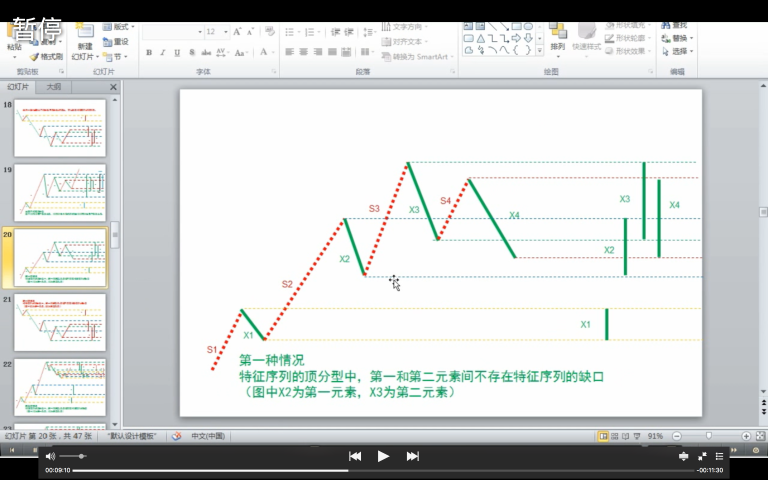
Task: Click the fast-forward button in player
Action: (x=412, y=456)
